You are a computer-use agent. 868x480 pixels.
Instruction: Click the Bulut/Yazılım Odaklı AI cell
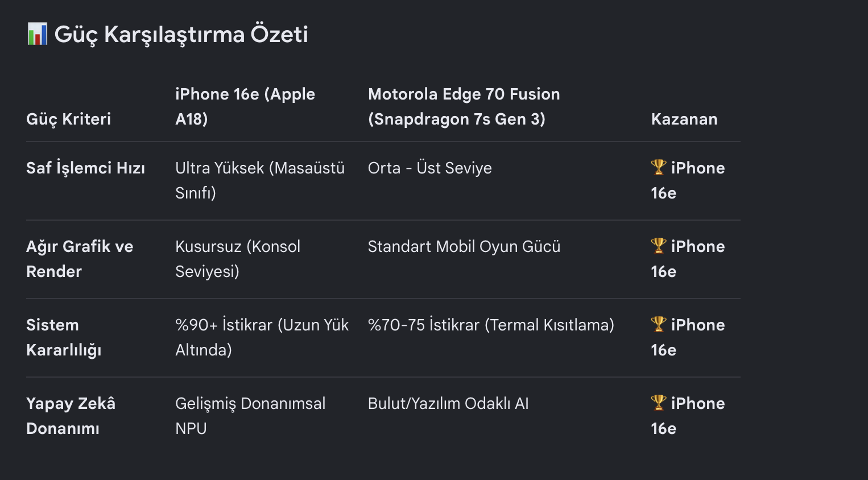tap(448, 403)
